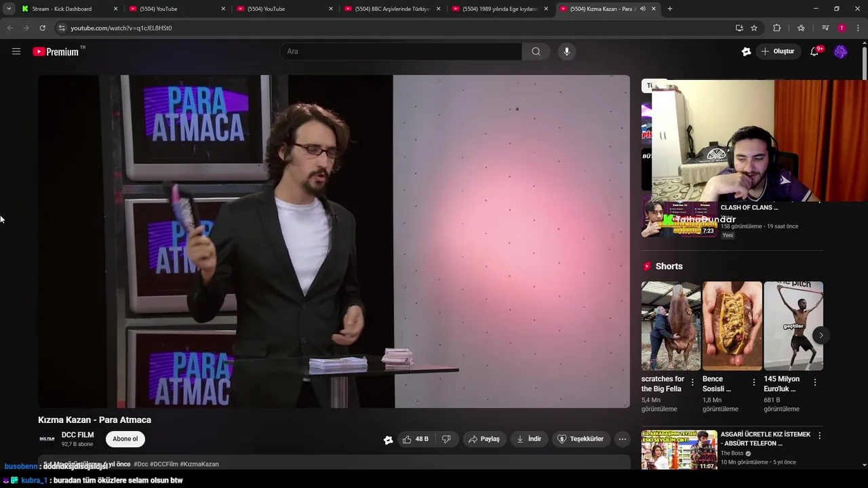Dislike the video with thumbs down
The height and width of the screenshot is (488, 868).
pos(446,439)
